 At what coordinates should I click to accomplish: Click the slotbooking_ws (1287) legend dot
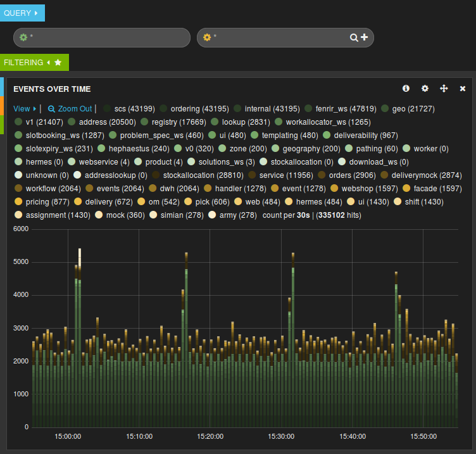tap(18, 135)
